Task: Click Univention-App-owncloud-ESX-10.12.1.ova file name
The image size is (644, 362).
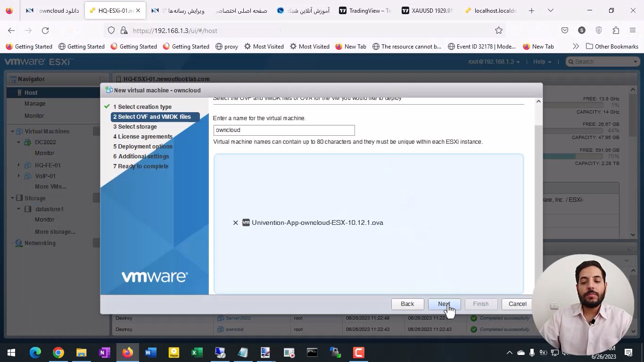Action: (x=317, y=223)
